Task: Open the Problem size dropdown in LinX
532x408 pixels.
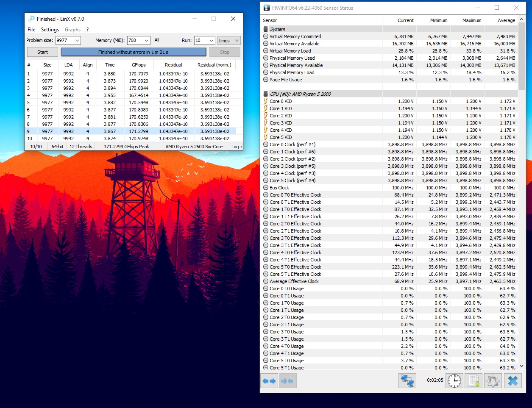Action: tap(77, 40)
